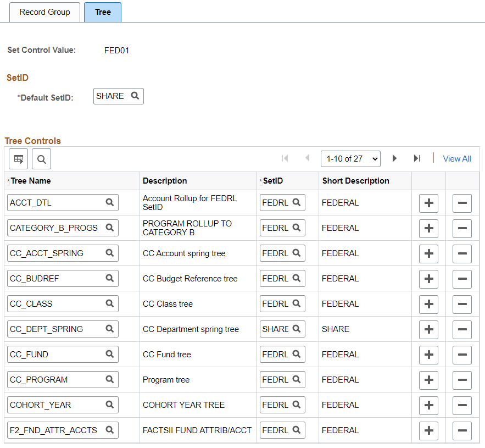Click the Find search icon in Tree Controls toolbar
485x448 pixels.
(x=41, y=159)
